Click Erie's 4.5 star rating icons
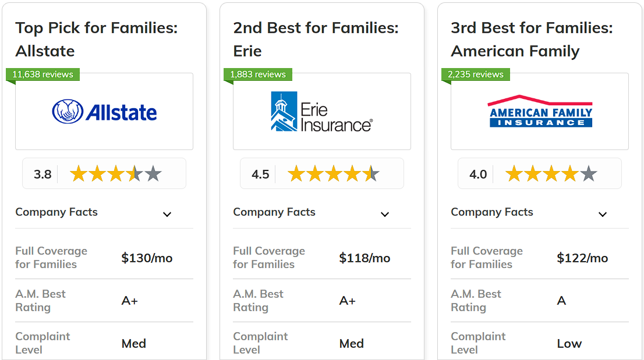The width and height of the screenshot is (644, 360). coord(334,174)
